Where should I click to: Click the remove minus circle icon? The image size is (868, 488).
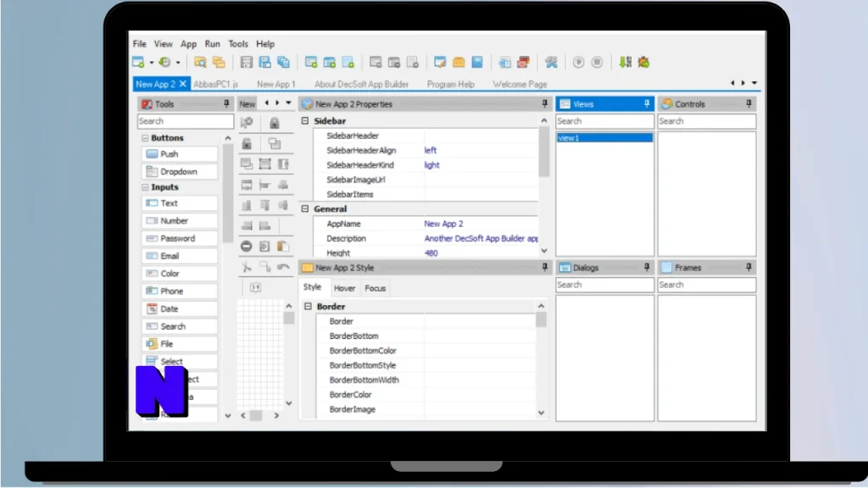pos(247,247)
